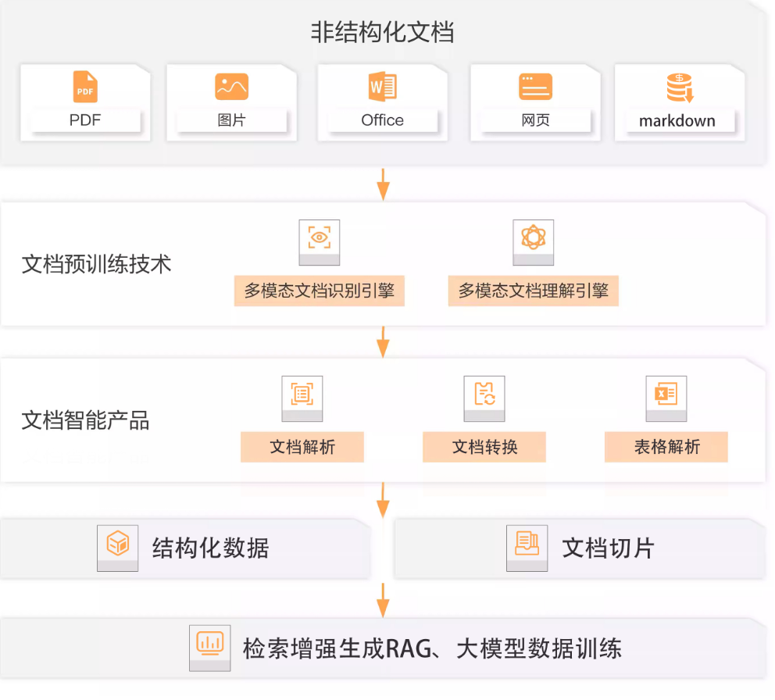Click the orange PDF file icon
The height and width of the screenshot is (700, 775).
[x=85, y=87]
